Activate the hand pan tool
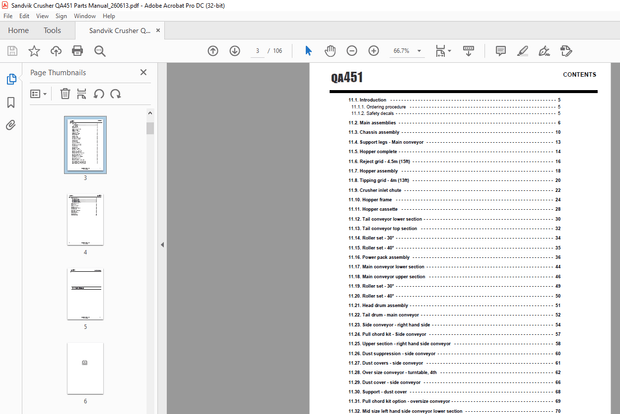Screen dimensions: 620x414 pos(330,51)
